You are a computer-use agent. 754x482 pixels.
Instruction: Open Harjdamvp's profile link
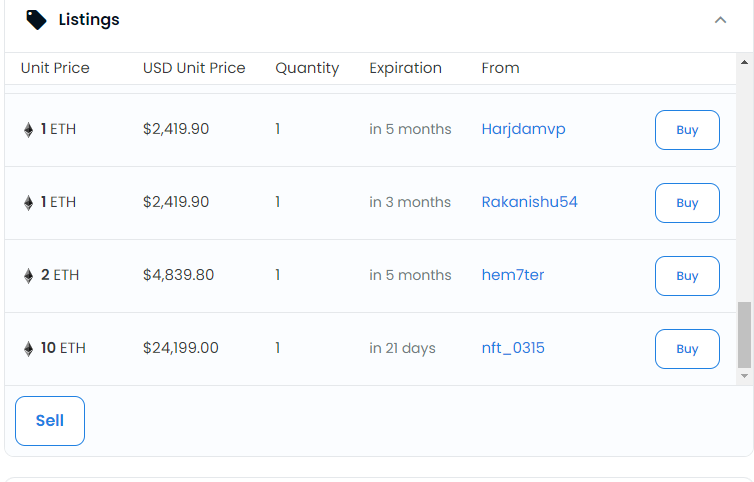523,129
